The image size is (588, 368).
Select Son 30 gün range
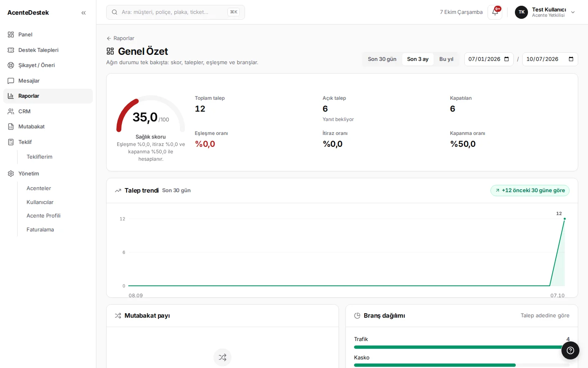click(x=382, y=59)
